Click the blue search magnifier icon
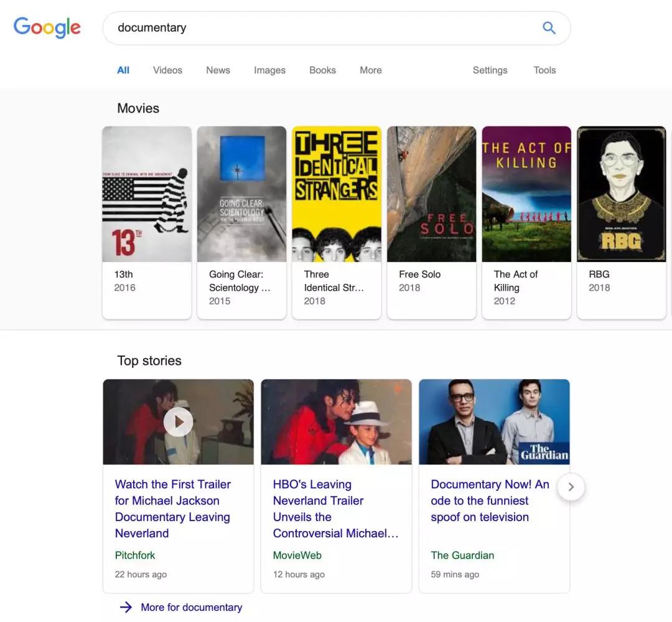Screen dimensions: 672x622 point(549,28)
